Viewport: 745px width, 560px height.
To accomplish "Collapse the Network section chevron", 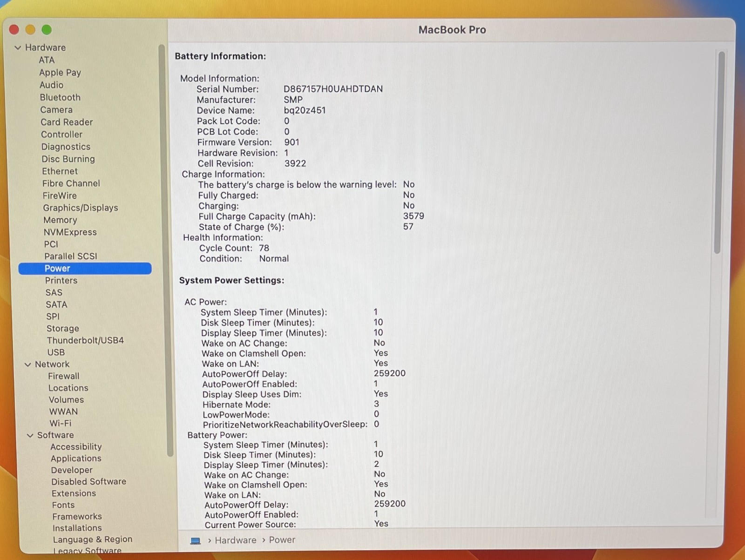I will click(28, 364).
